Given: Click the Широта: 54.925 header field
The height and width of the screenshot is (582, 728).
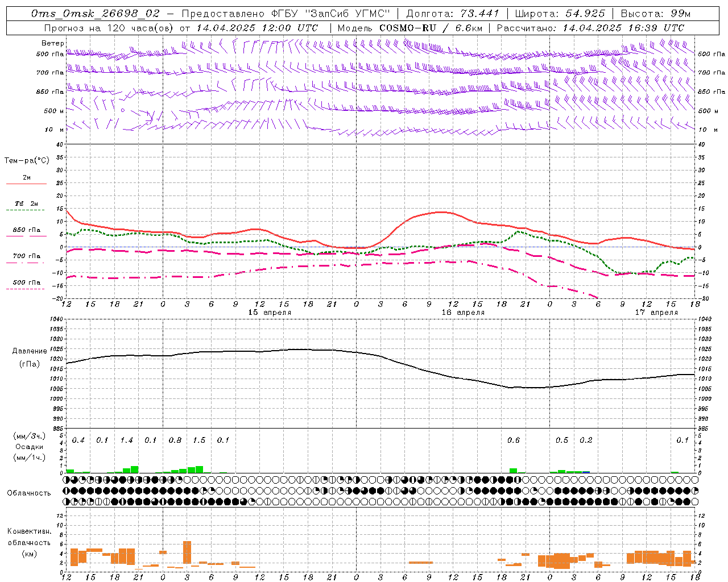Looking at the screenshot, I should click(x=560, y=14).
